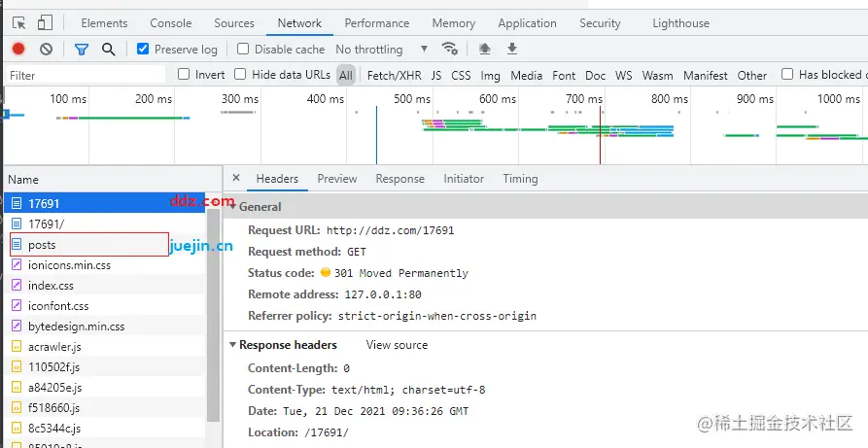Open the Preview tab of request

[336, 179]
